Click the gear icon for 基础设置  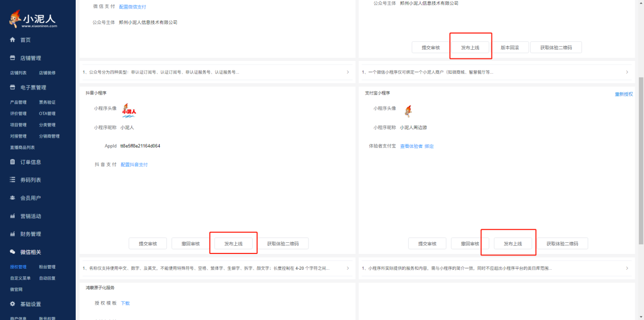pos(13,304)
